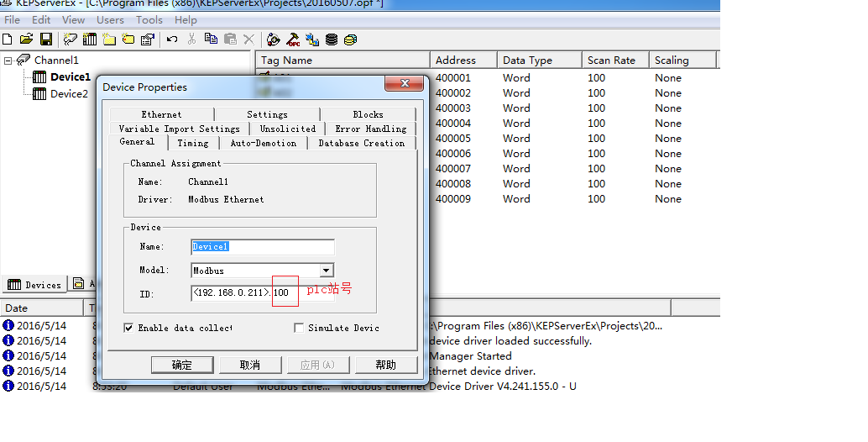Viewport: 868px width, 442px height.
Task: Open the Edit menu
Action: (41, 20)
